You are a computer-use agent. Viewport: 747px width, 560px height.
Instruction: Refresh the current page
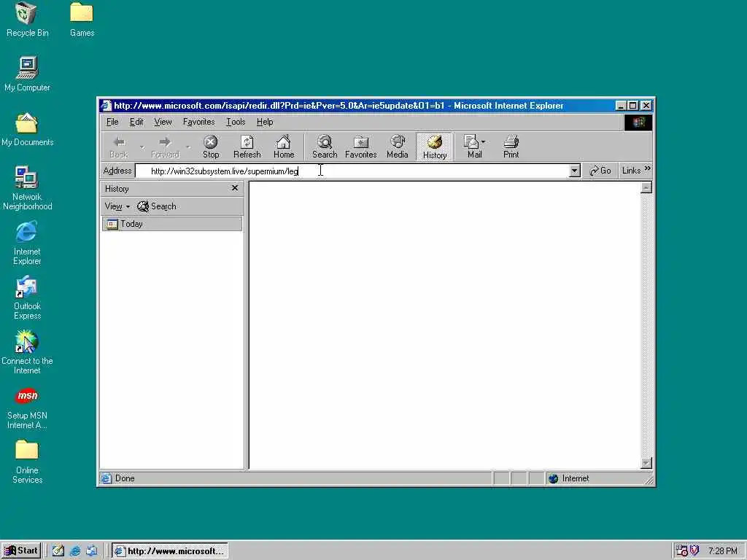pos(247,147)
